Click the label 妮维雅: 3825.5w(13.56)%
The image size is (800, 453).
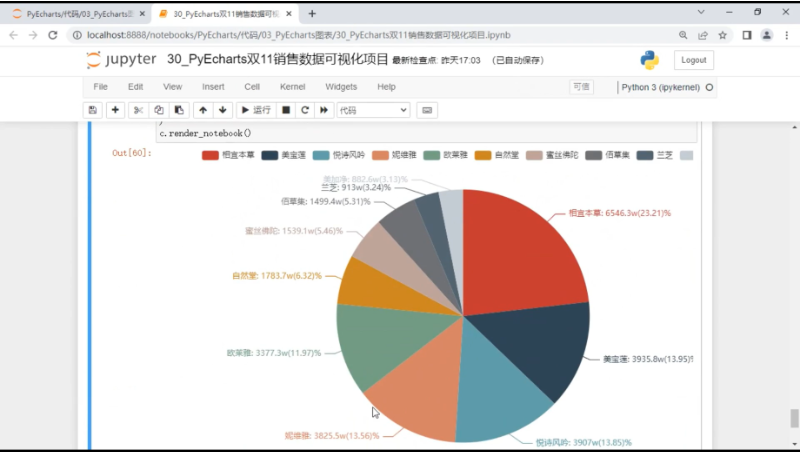[x=332, y=436]
